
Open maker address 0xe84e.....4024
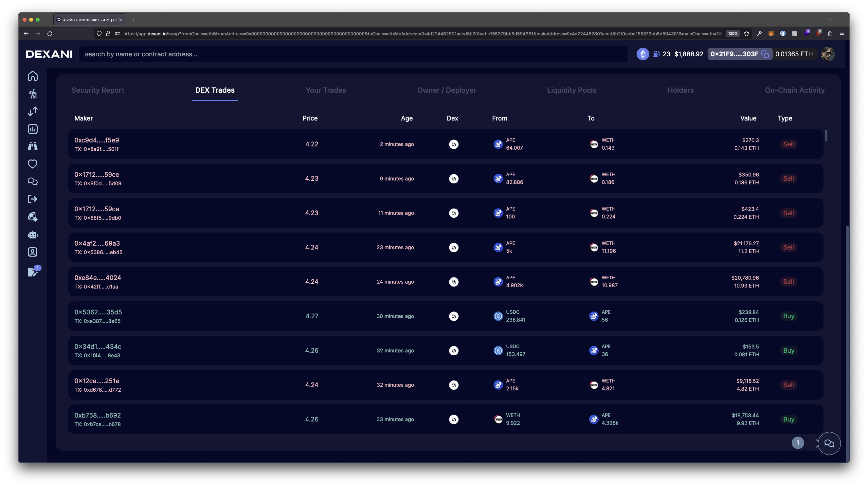point(98,278)
